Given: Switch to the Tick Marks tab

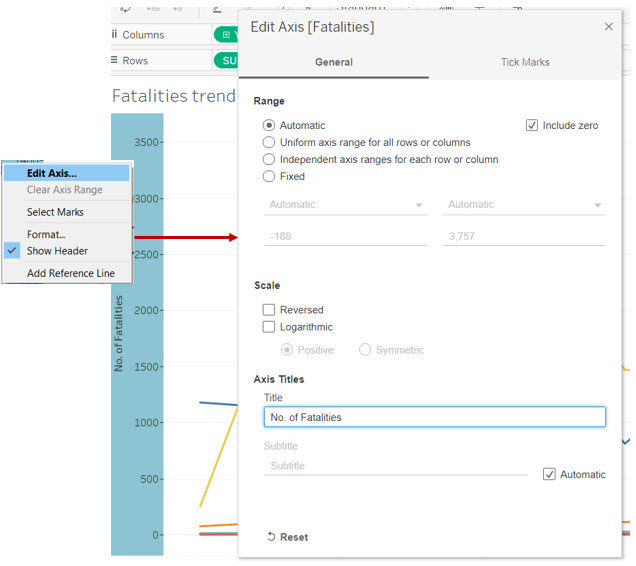Looking at the screenshot, I should tap(525, 62).
